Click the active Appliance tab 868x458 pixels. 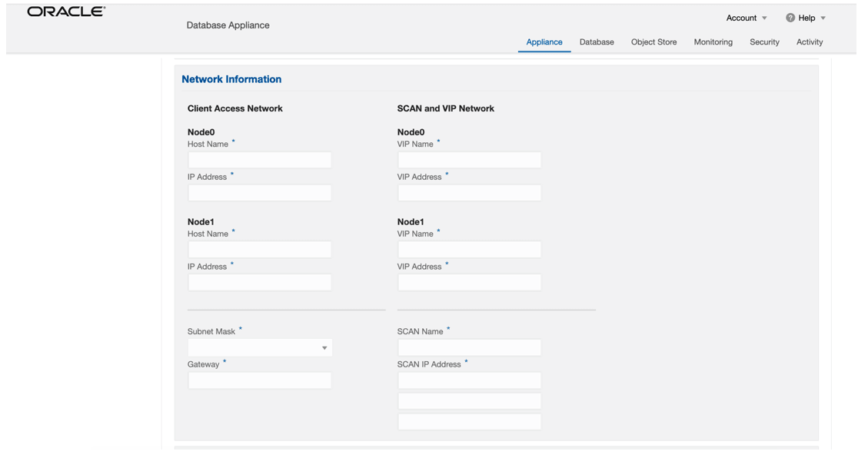pos(544,42)
